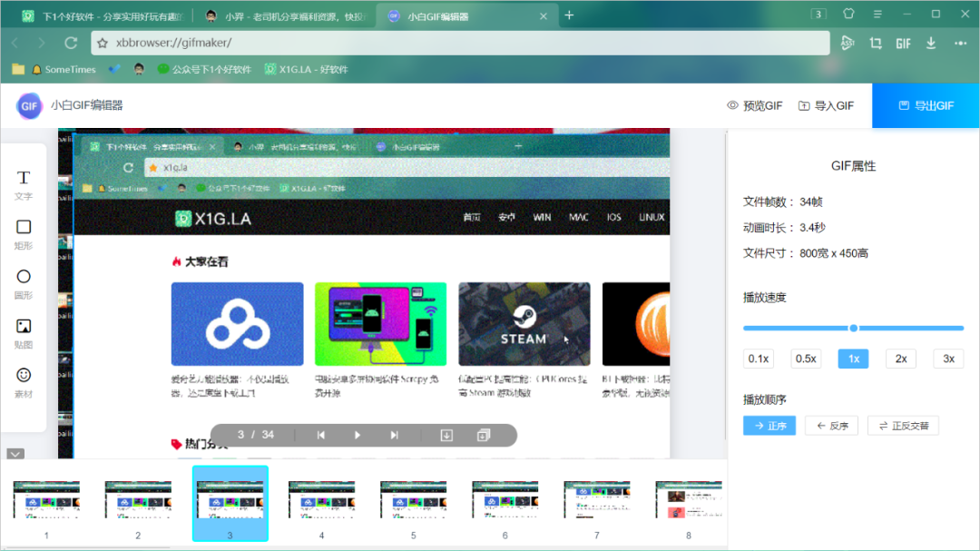Viewport: 980px width, 551px height.
Task: Select frame thumbnail 1
Action: click(x=46, y=504)
